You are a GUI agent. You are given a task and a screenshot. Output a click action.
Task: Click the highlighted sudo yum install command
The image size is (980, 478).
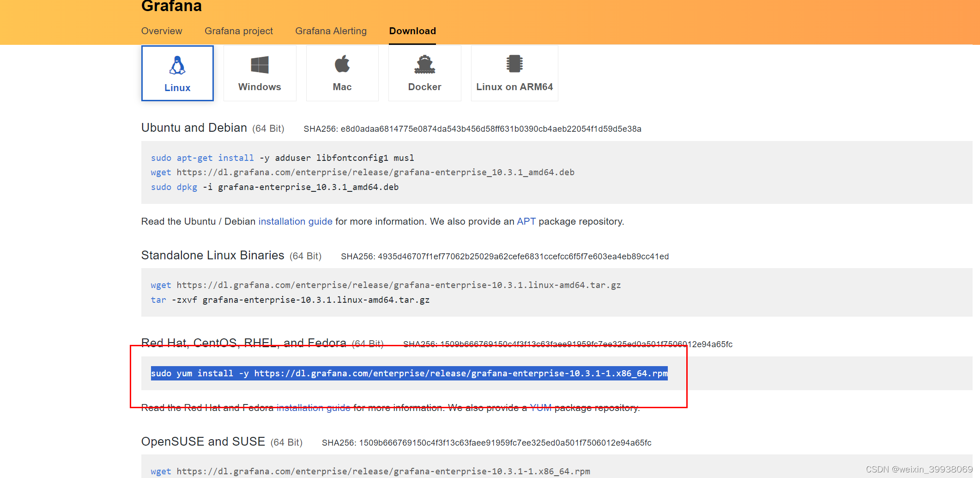[409, 374]
